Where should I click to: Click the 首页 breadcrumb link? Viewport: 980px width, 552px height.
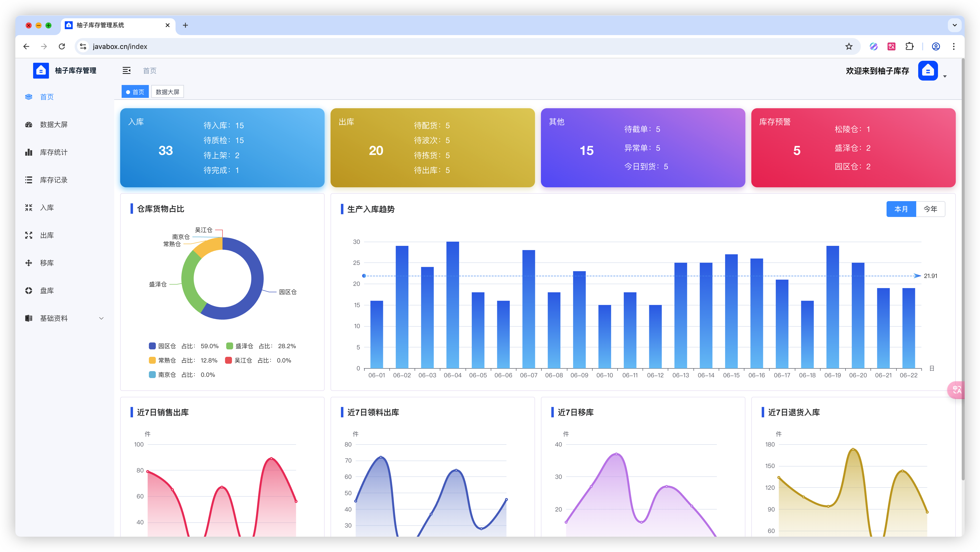[x=150, y=71]
